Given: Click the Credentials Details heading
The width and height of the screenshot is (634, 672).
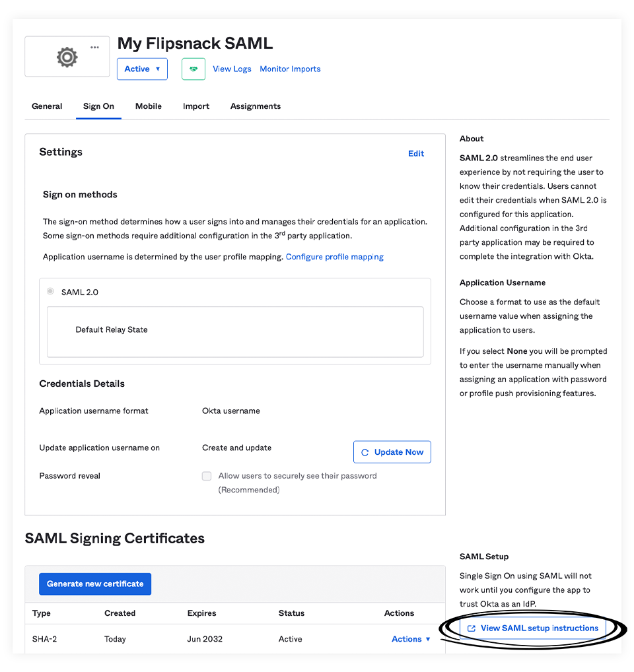Looking at the screenshot, I should [82, 384].
